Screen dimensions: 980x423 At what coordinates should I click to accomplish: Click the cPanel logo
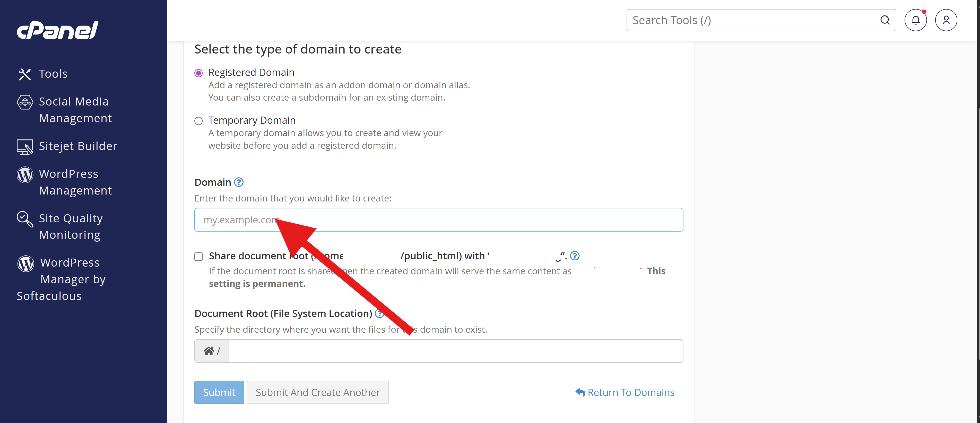pos(57,30)
